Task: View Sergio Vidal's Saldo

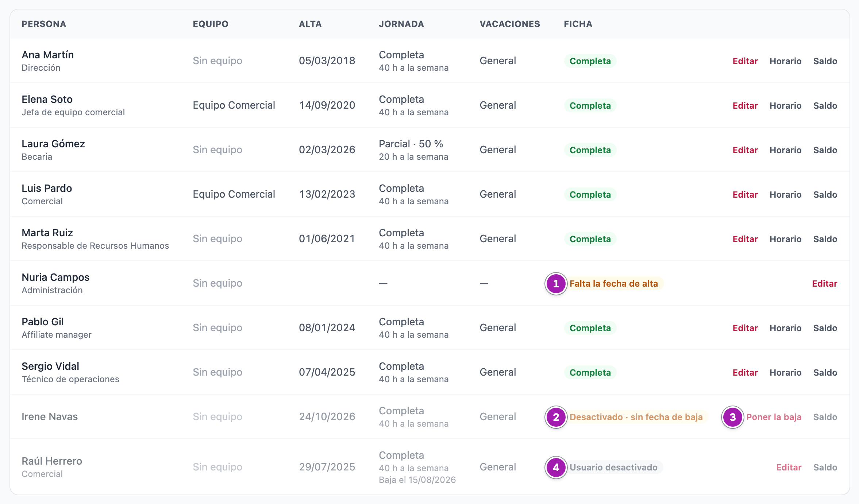Action: tap(825, 372)
